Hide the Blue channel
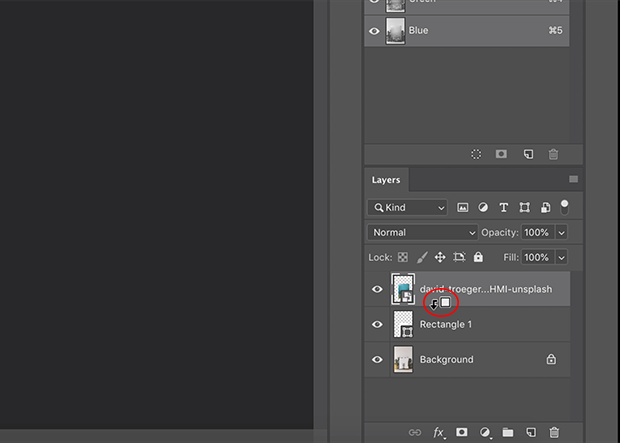This screenshot has width=620, height=443. 374,31
